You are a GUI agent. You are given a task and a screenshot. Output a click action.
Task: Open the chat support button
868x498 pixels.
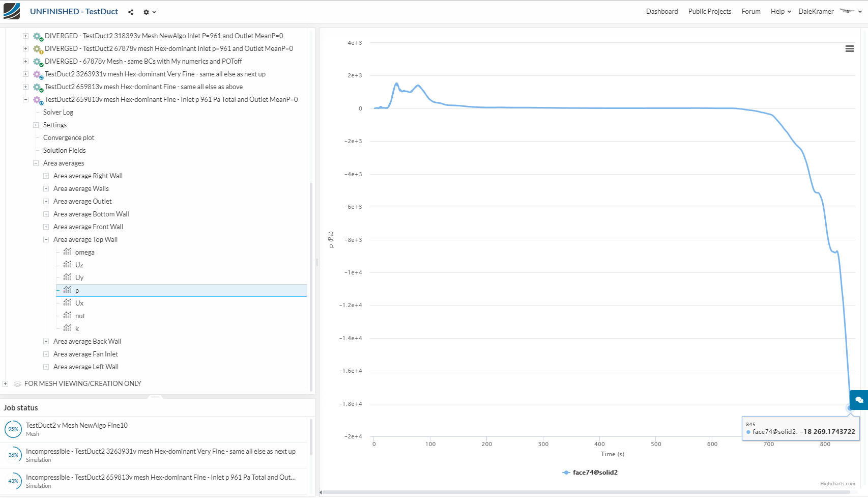point(859,400)
